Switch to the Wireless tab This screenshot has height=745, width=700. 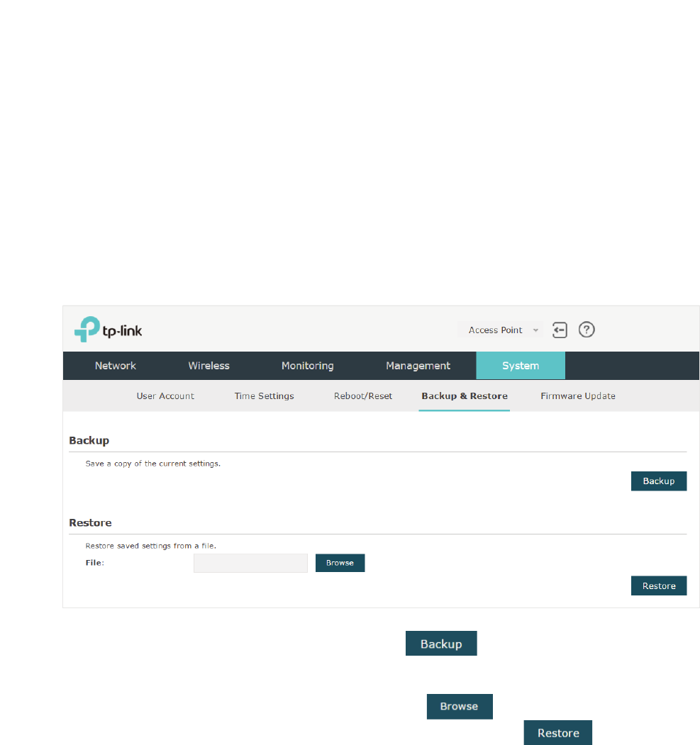209,366
